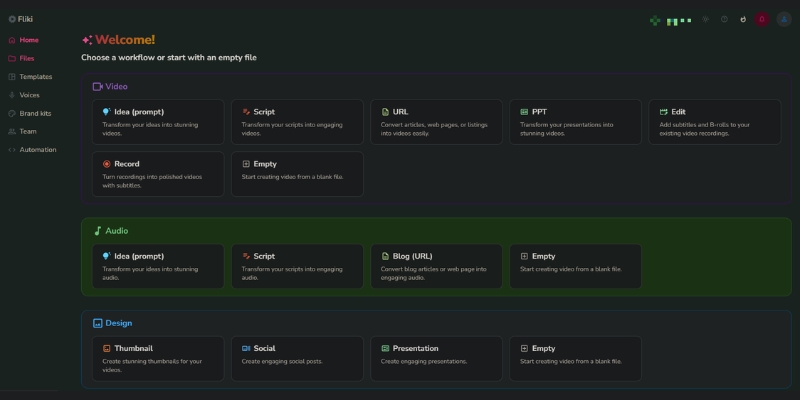
Task: Open the Presentation design workflow icon
Action: 385,348
